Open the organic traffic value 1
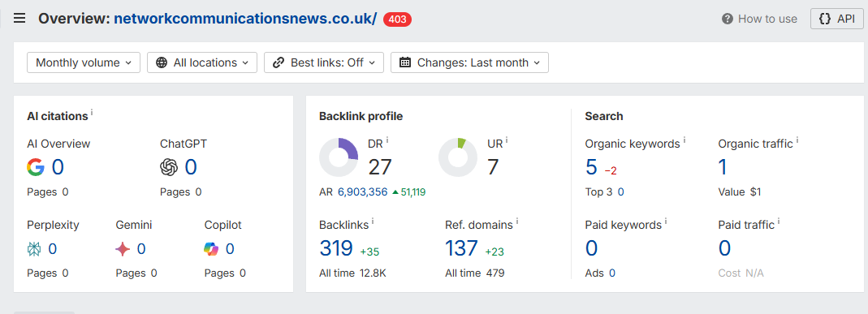 723,167
